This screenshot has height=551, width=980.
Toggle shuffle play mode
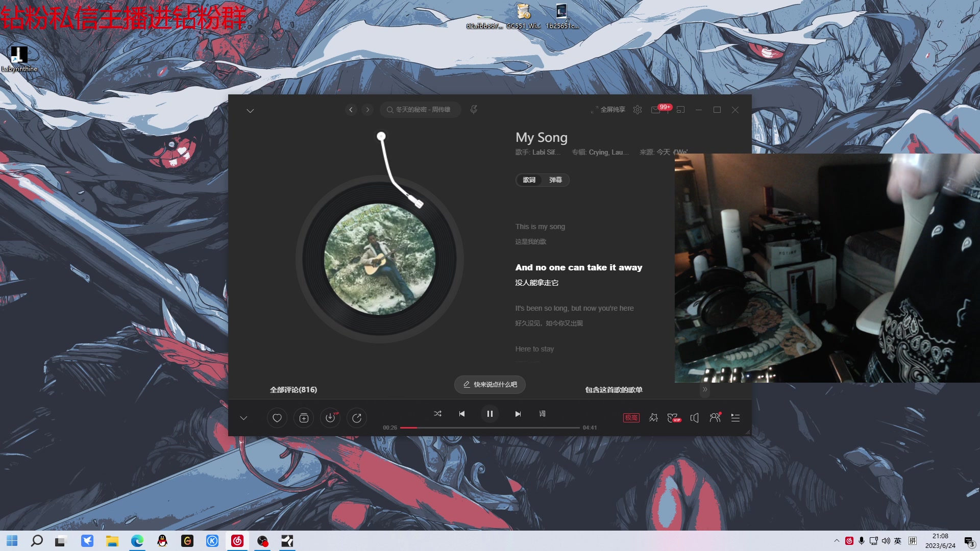click(x=437, y=414)
